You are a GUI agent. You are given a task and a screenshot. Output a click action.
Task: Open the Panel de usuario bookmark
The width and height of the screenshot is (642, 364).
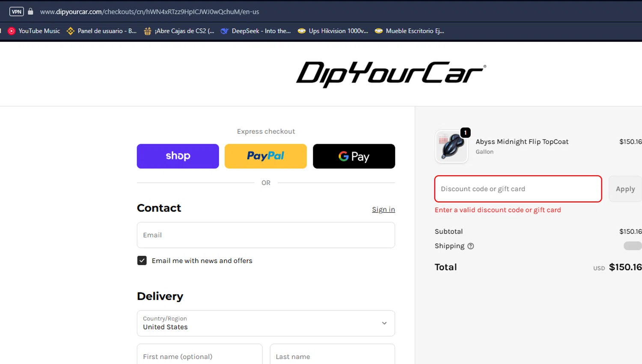click(102, 31)
